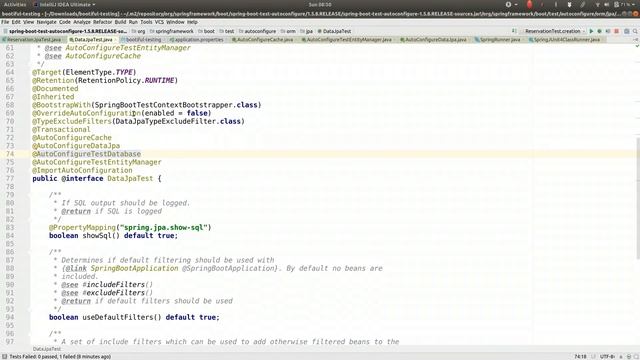Viewport: 640px width, 360px height.
Task: Open the File menu
Action: 5,22
